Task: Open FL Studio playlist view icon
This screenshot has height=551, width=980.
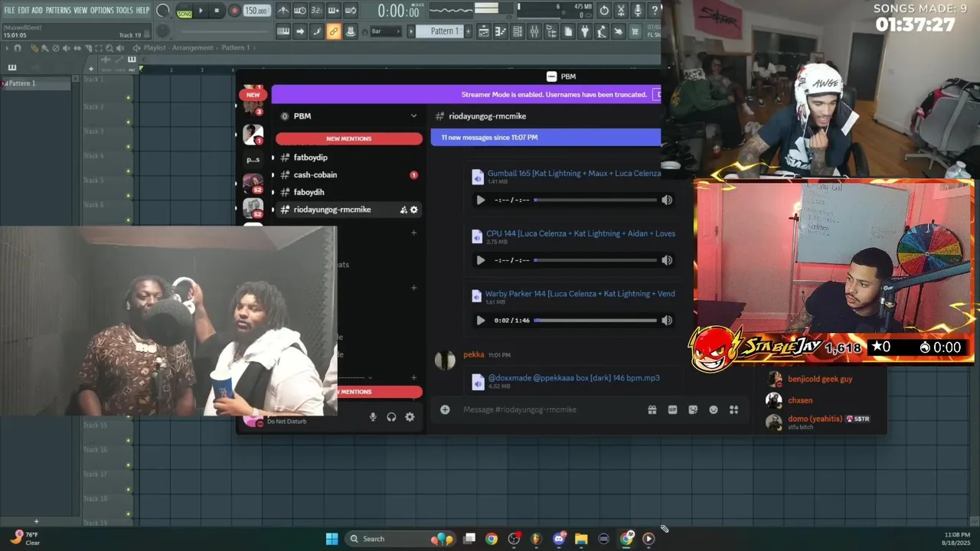Action: pyautogui.click(x=484, y=31)
